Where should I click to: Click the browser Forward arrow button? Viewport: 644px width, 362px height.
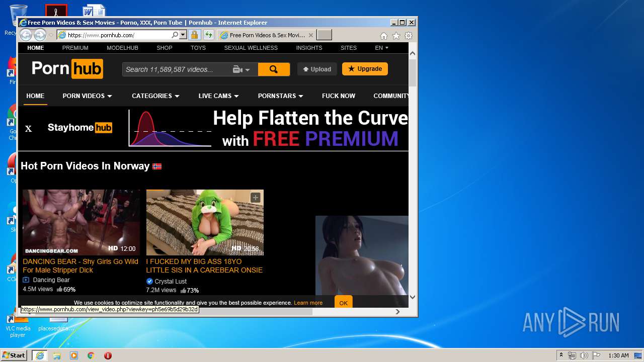click(x=40, y=35)
